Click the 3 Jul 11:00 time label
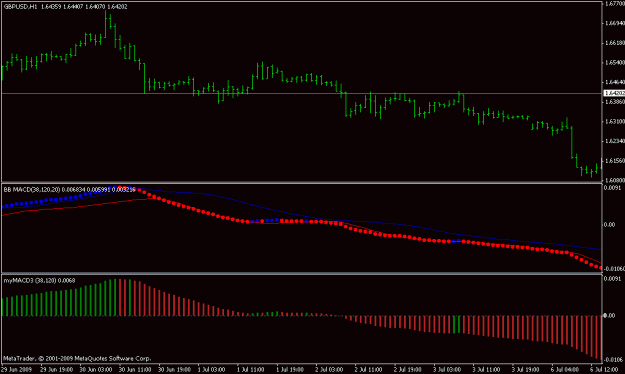 486,370
